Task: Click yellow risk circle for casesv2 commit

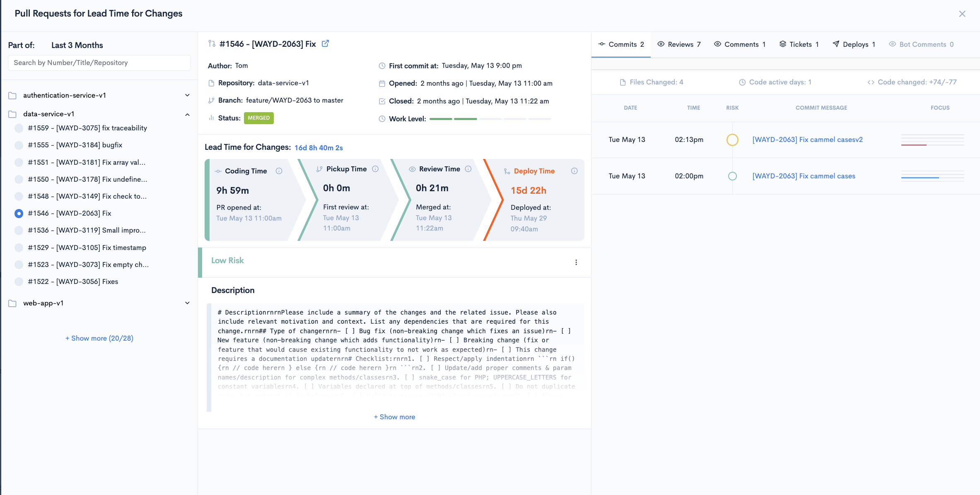Action: click(732, 140)
